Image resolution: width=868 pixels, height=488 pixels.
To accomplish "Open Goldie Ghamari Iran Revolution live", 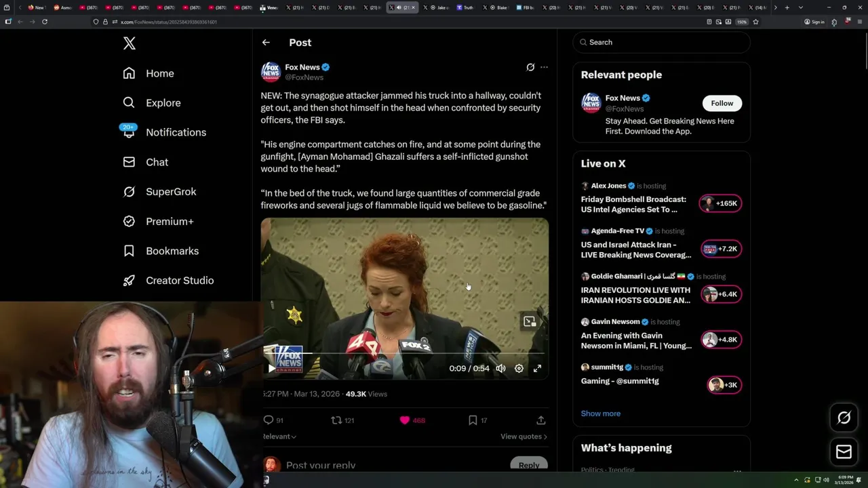I will [x=635, y=296].
